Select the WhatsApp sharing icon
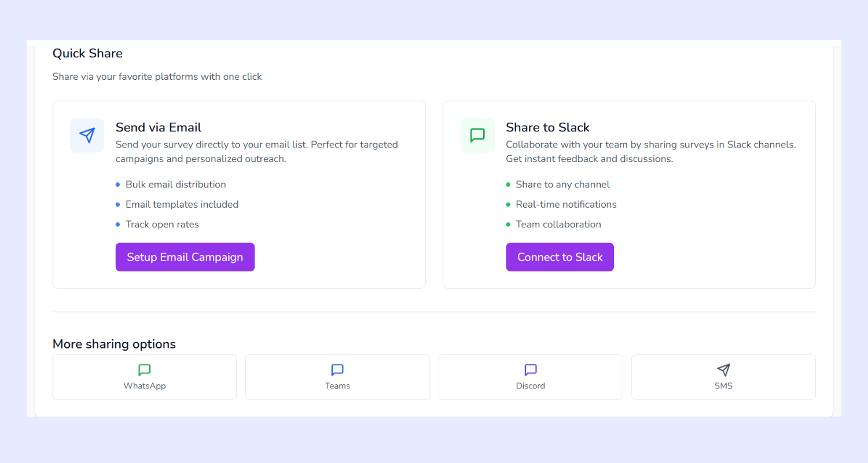Image resolution: width=868 pixels, height=463 pixels. pyautogui.click(x=144, y=370)
